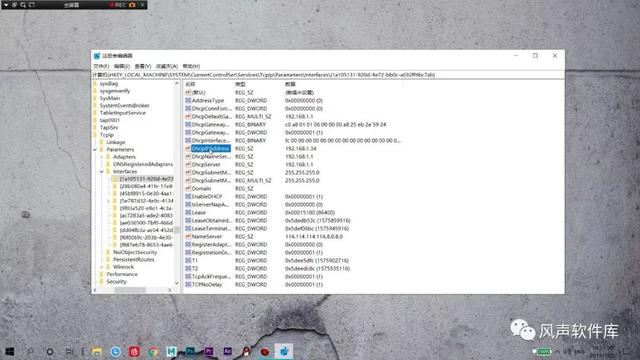Open taskbar search magnifier

[30, 351]
